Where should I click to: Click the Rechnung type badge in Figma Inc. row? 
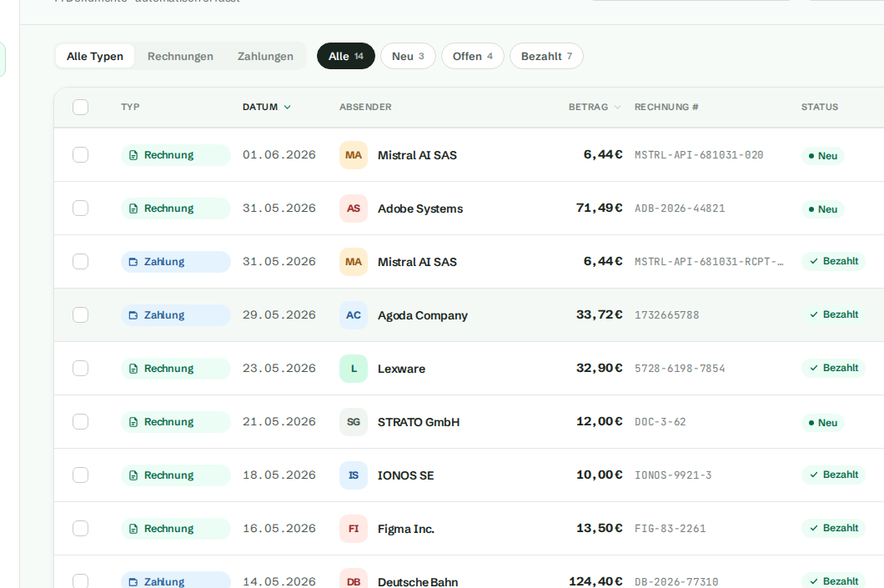click(x=175, y=529)
